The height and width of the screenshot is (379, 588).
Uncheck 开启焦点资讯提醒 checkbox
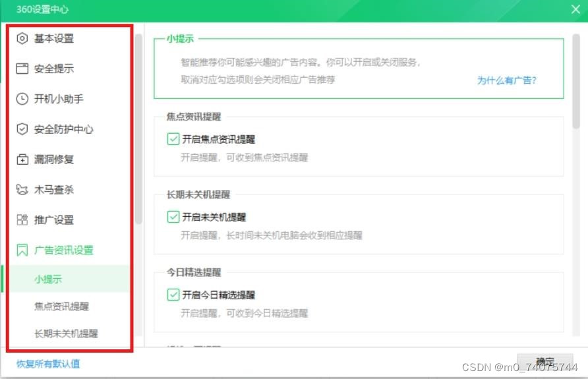tap(173, 138)
